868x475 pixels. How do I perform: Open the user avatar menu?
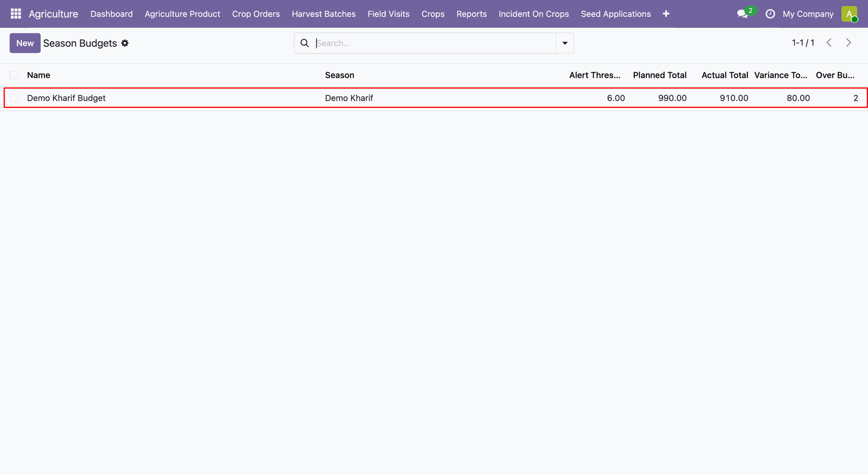(849, 14)
